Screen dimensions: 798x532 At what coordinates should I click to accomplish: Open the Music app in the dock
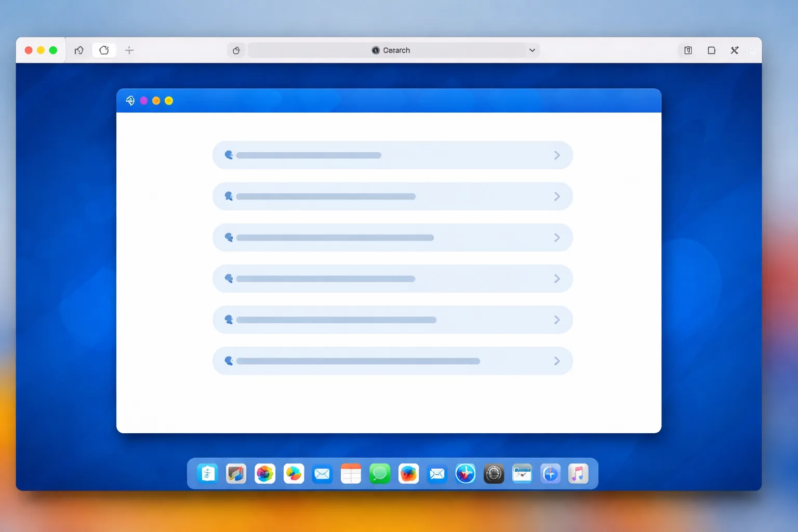[578, 474]
